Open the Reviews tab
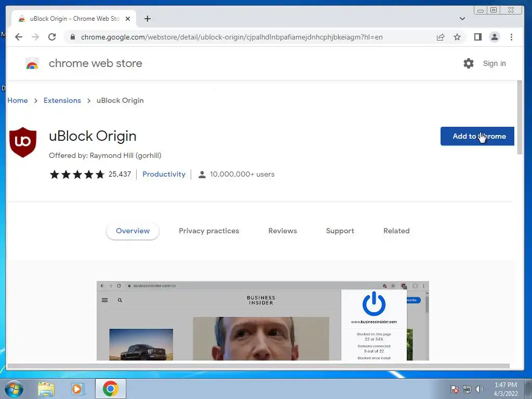This screenshot has height=399, width=532. [x=283, y=231]
